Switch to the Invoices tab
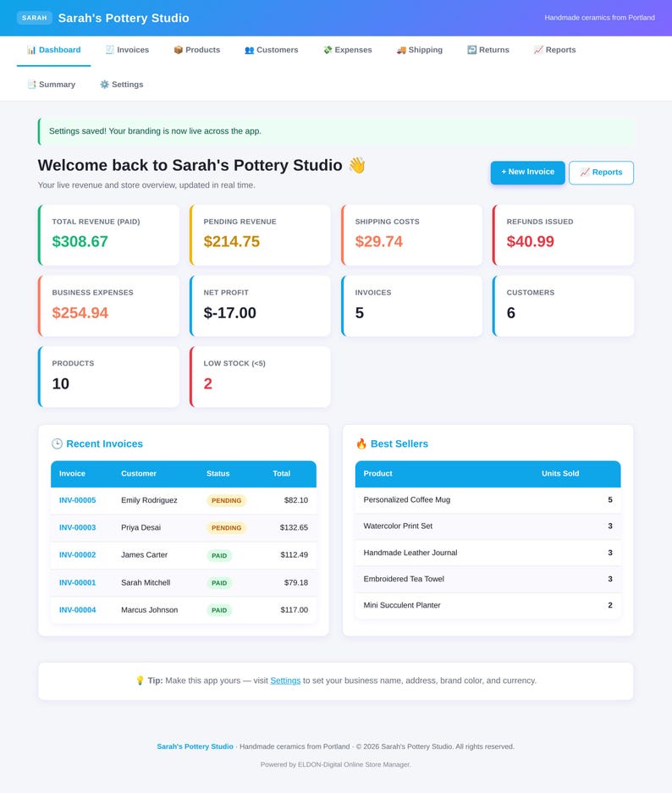The image size is (672, 793). click(128, 50)
